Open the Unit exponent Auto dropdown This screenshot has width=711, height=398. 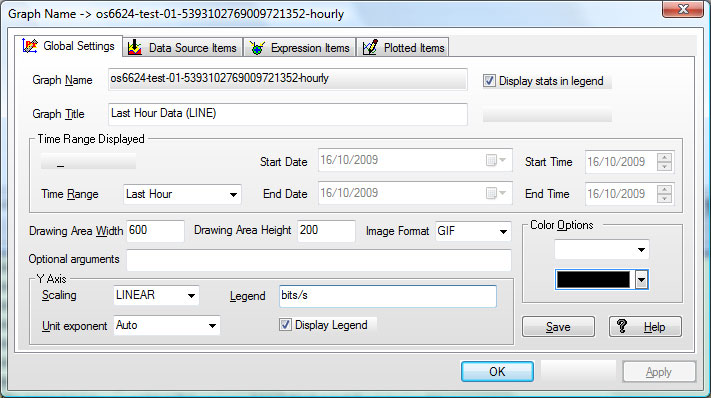(167, 325)
